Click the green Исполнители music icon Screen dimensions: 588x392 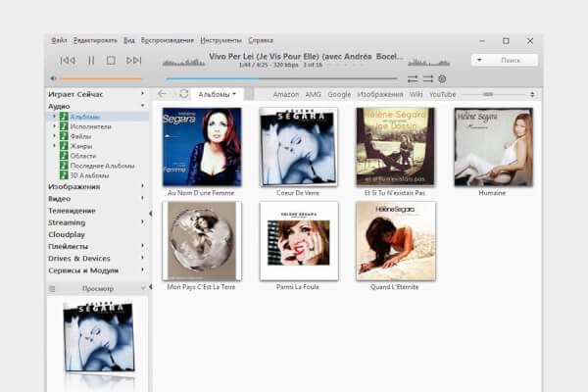64,126
